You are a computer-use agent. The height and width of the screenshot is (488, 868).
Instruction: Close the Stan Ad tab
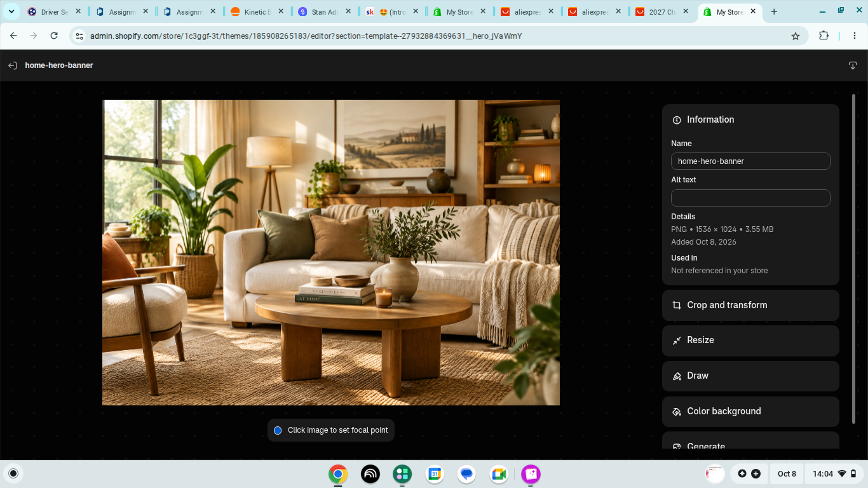point(348,12)
